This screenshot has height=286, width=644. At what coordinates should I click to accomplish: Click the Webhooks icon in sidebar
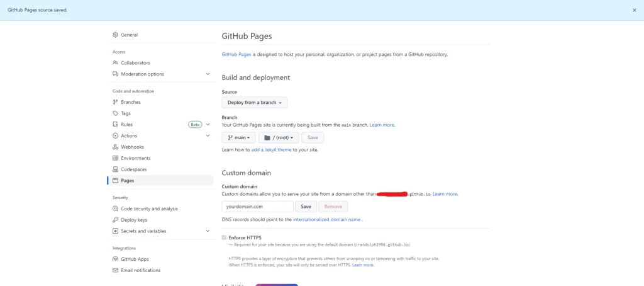115,147
